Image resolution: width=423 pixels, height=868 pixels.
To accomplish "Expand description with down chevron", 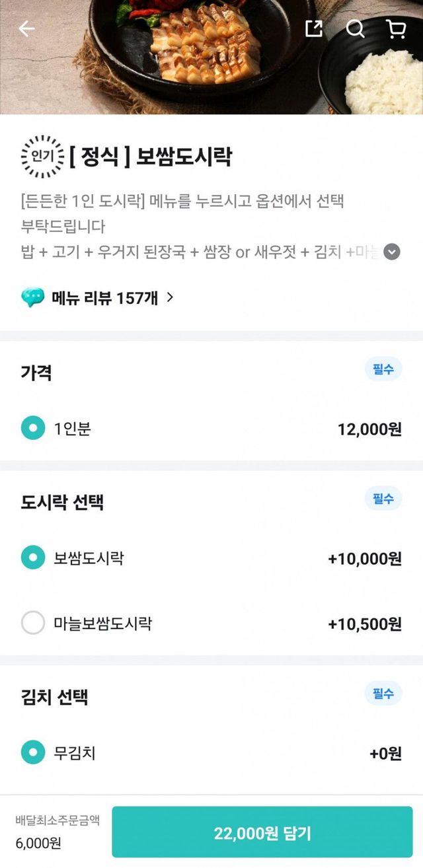I will 392,252.
